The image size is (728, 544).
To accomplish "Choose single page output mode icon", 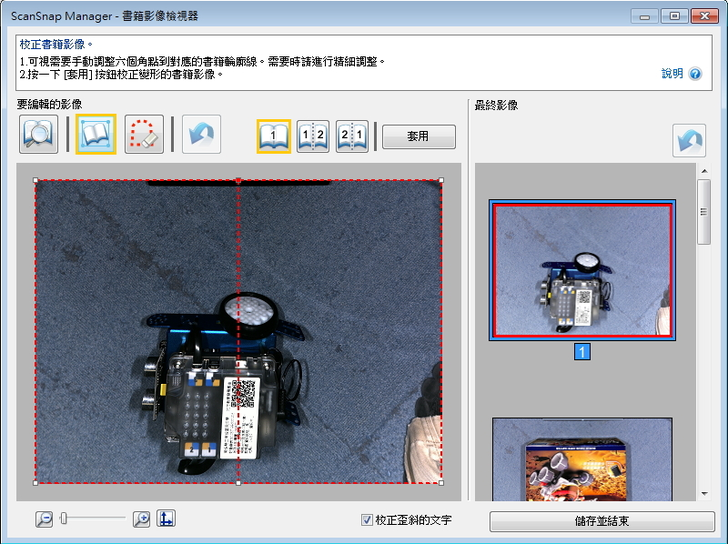I will pyautogui.click(x=274, y=136).
